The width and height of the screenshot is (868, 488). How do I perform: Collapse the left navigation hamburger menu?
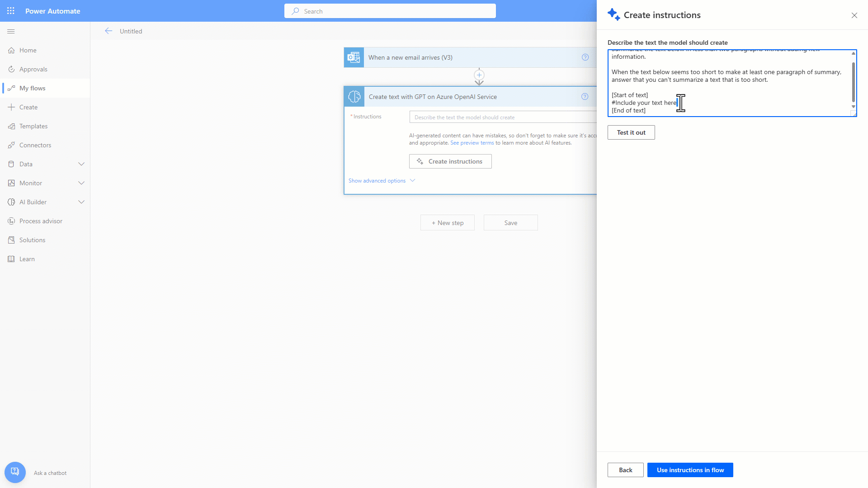(x=11, y=31)
